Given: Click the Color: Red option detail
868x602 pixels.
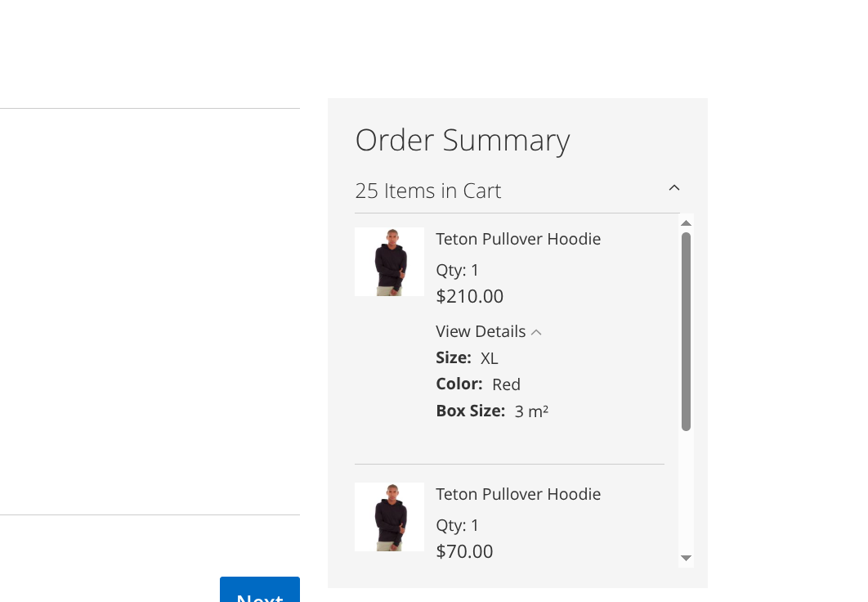Looking at the screenshot, I should click(478, 384).
